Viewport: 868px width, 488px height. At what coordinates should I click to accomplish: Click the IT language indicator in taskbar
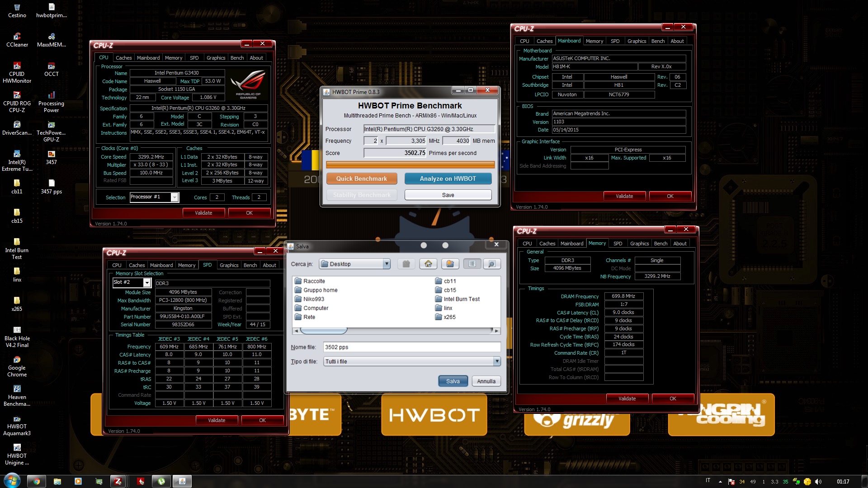click(708, 481)
